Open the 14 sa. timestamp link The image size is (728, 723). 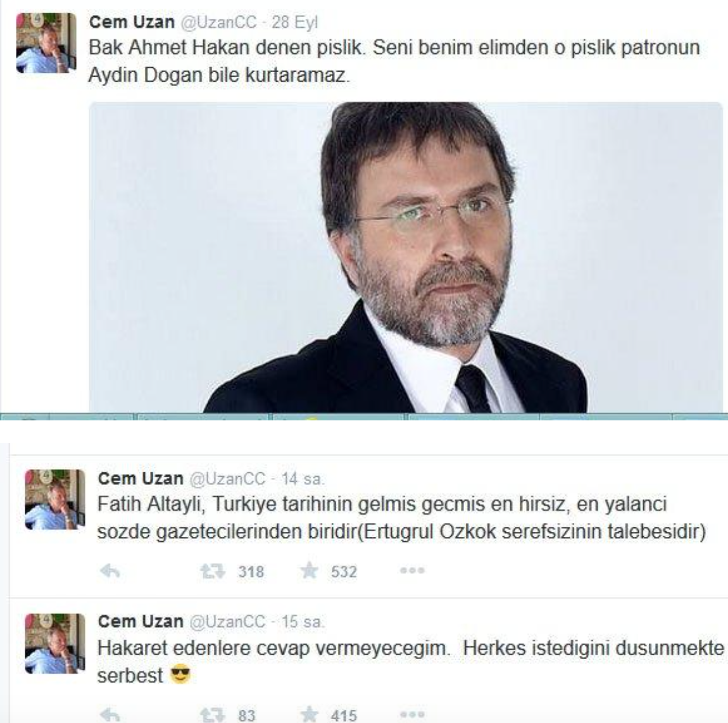(303, 479)
